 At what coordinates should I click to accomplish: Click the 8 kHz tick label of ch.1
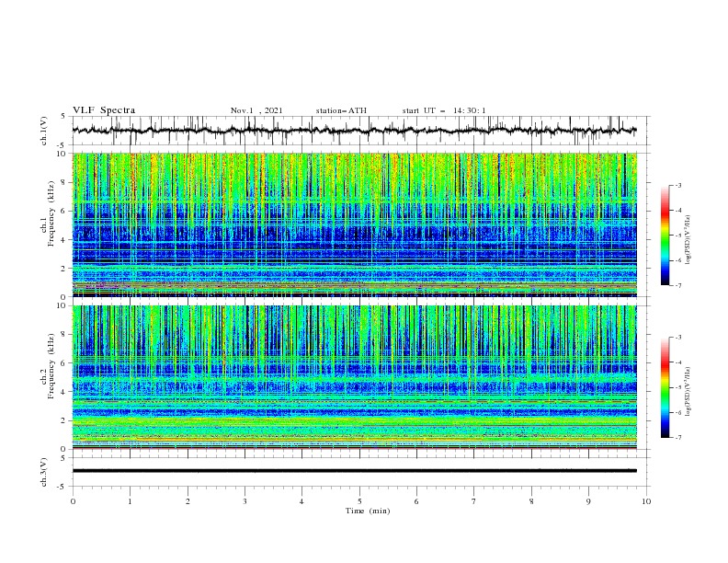[64, 182]
